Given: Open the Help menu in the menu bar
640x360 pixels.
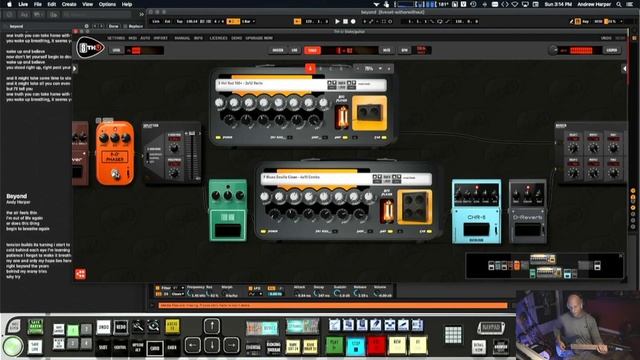Looking at the screenshot, I should (x=127, y=4).
